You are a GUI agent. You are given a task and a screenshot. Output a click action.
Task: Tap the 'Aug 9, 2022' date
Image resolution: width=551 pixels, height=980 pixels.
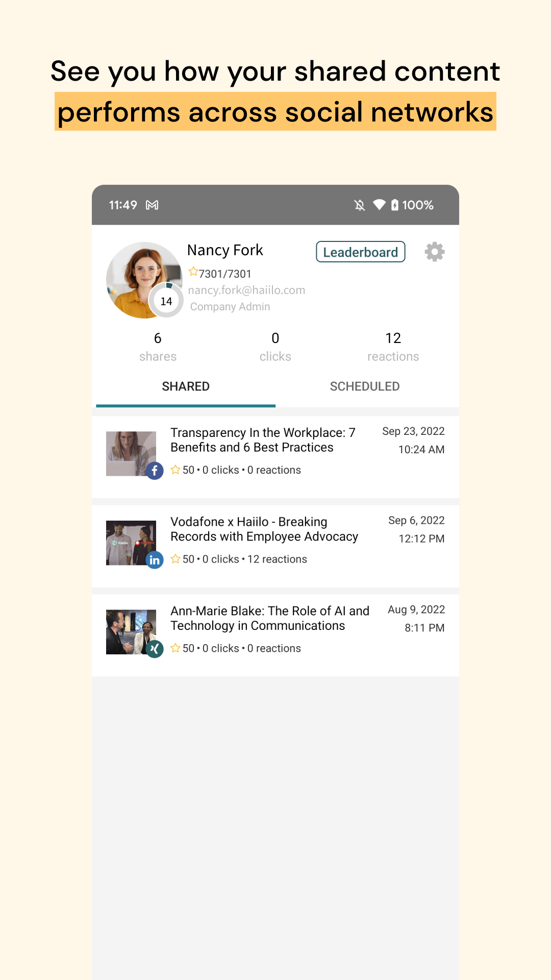pos(416,610)
